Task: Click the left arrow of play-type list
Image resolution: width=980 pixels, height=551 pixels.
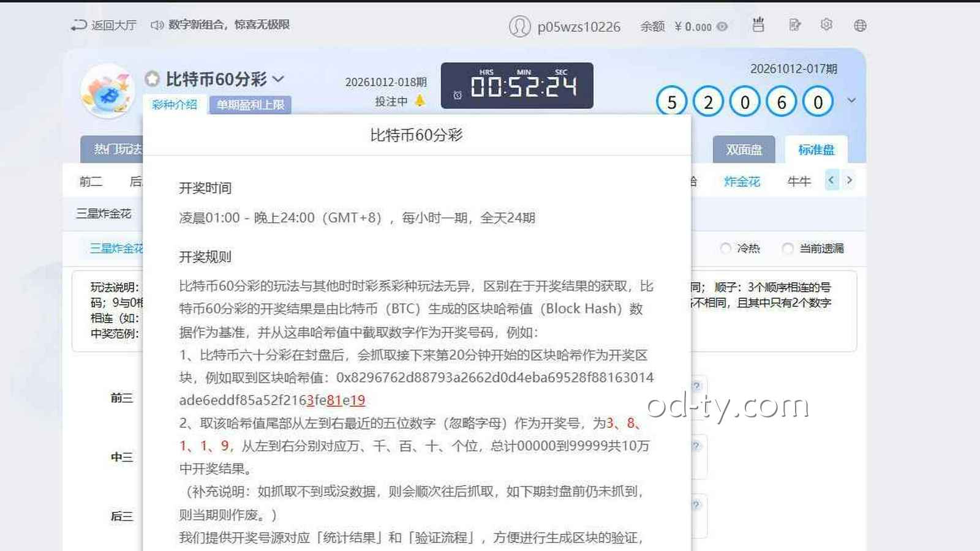Action: coord(831,180)
